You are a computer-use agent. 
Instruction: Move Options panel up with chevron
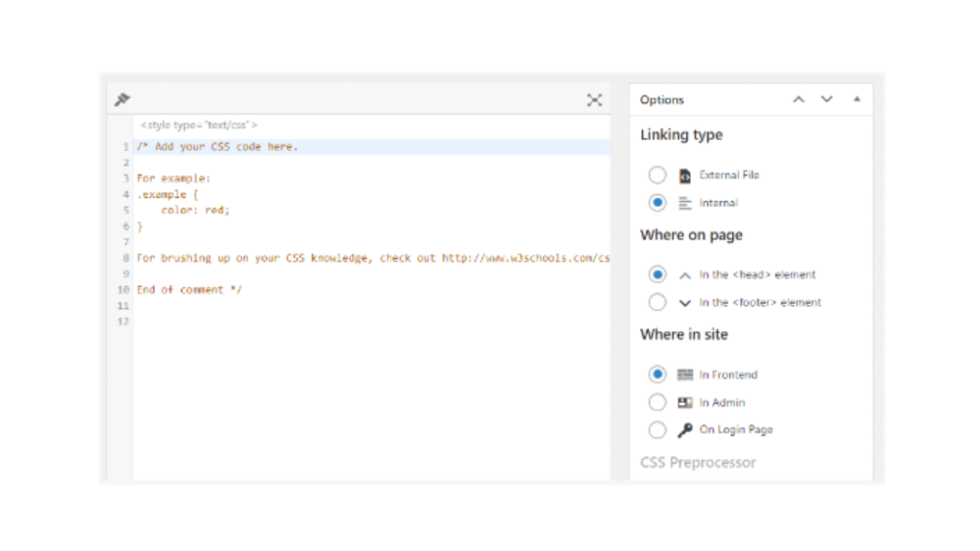tap(799, 99)
